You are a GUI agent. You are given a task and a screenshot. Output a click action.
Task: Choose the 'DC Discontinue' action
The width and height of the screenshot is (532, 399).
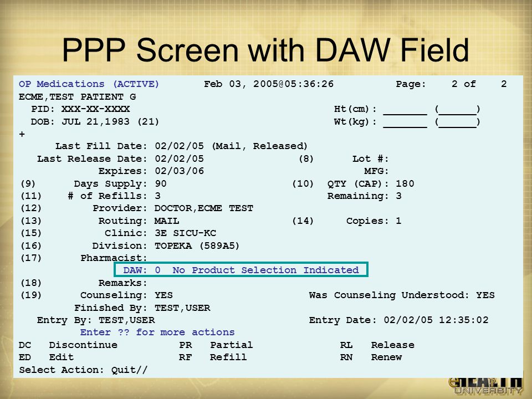click(x=68, y=345)
